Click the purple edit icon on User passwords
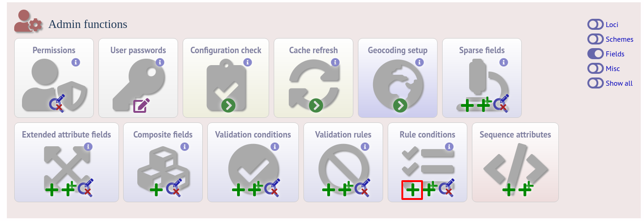Screen dimensions: 644x221 pos(141,105)
